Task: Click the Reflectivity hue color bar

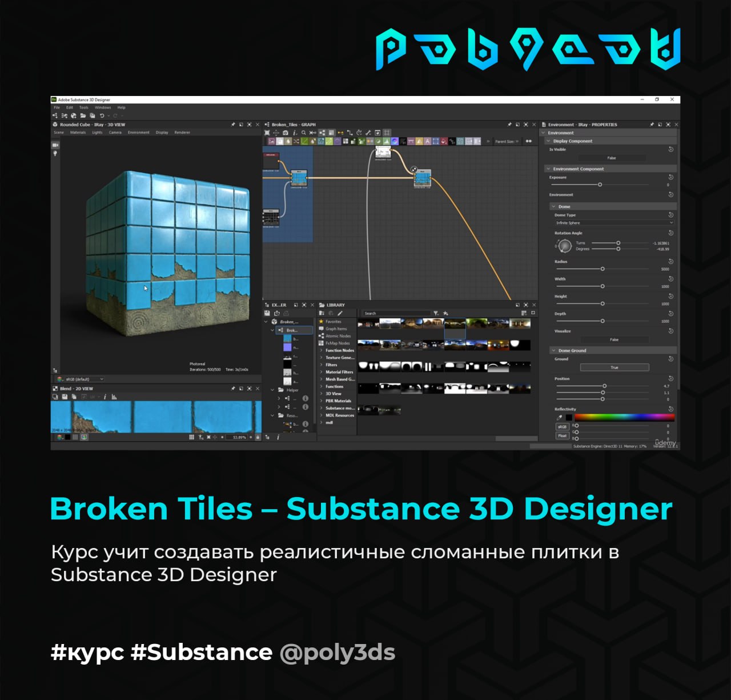Action: click(624, 418)
